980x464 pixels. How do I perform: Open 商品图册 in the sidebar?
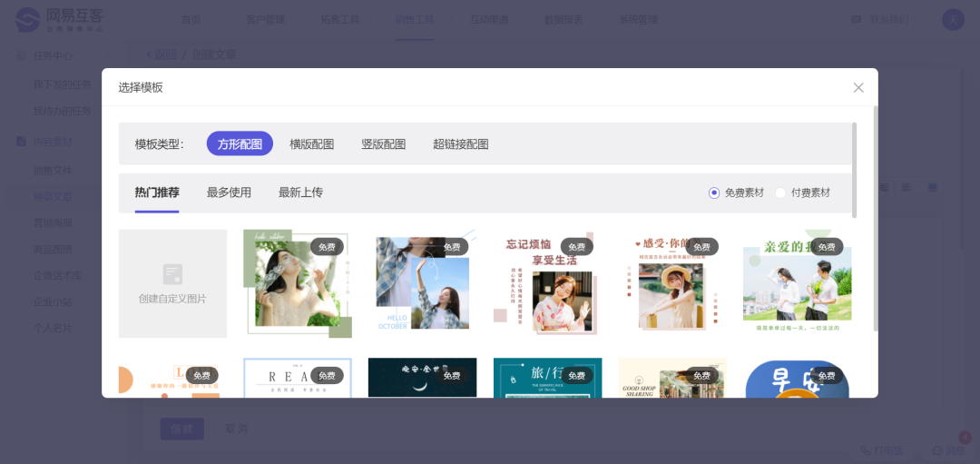tap(53, 250)
